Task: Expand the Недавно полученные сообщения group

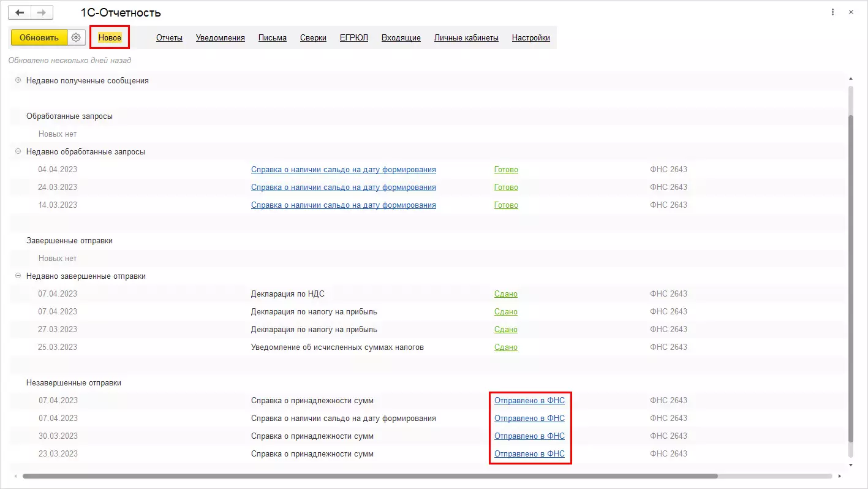Action: (18, 80)
